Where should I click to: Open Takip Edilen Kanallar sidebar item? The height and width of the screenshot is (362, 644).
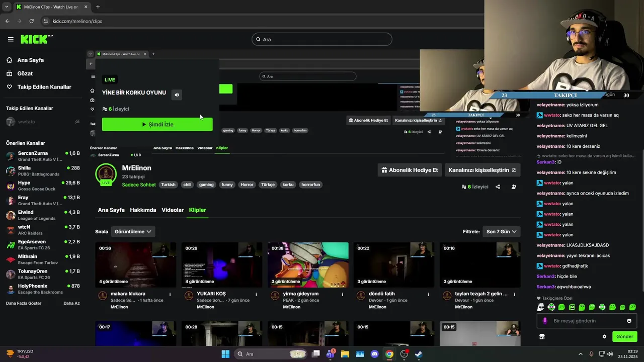pyautogui.click(x=44, y=87)
